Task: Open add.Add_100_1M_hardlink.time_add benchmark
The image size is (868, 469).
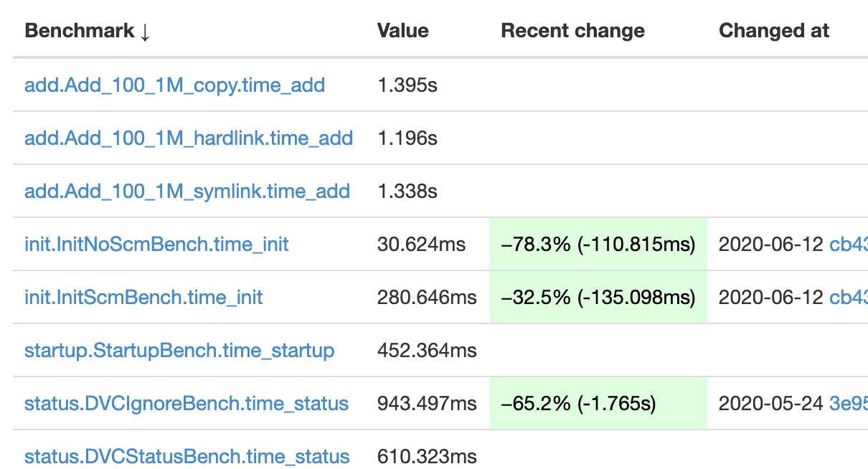Action: (x=189, y=138)
